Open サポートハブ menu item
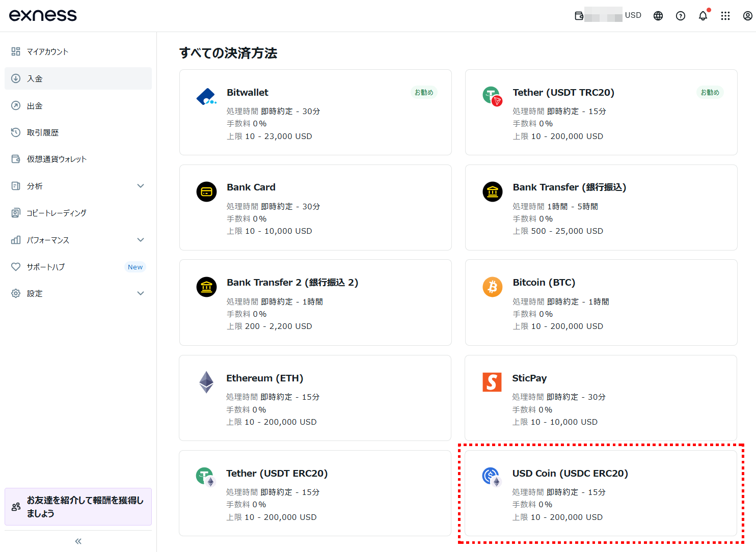The width and height of the screenshot is (756, 552). [x=78, y=267]
